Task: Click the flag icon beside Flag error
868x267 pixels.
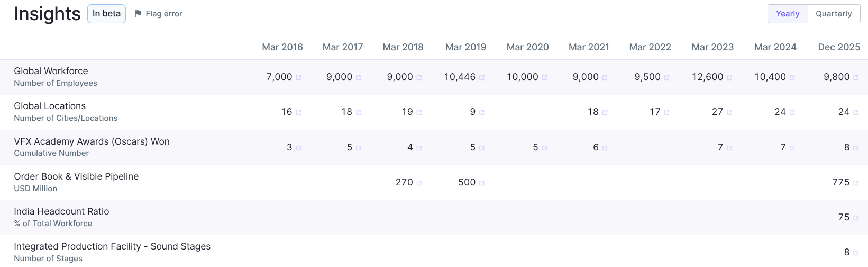Action: pyautogui.click(x=138, y=14)
